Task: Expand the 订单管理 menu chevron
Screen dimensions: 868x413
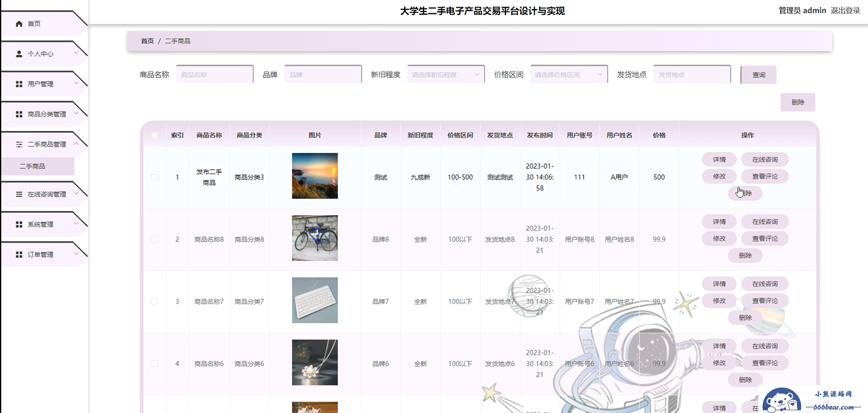Action: tap(77, 254)
